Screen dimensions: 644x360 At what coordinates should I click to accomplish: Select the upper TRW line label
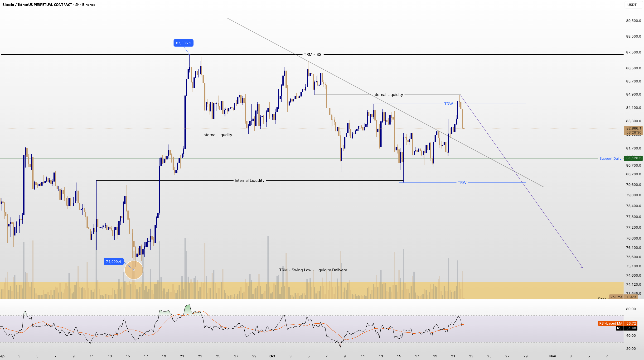point(449,104)
